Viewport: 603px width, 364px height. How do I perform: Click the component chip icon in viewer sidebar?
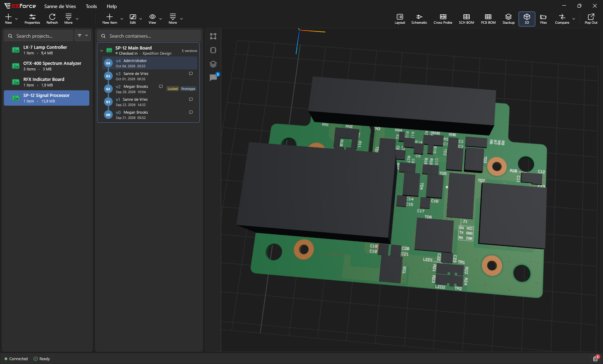click(213, 50)
